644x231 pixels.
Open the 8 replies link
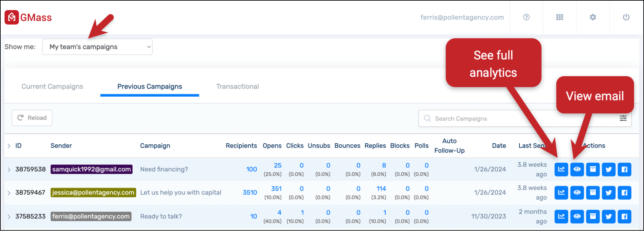coord(384,166)
